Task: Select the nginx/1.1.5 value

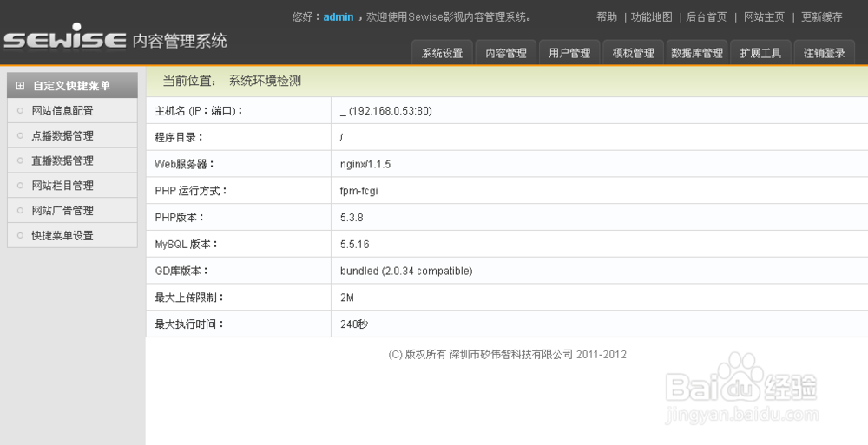Action: (x=365, y=165)
